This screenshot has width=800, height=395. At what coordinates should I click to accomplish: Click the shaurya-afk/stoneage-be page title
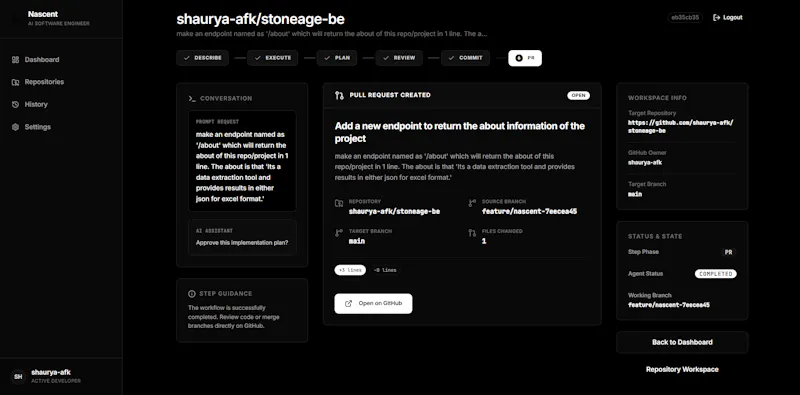click(260, 19)
